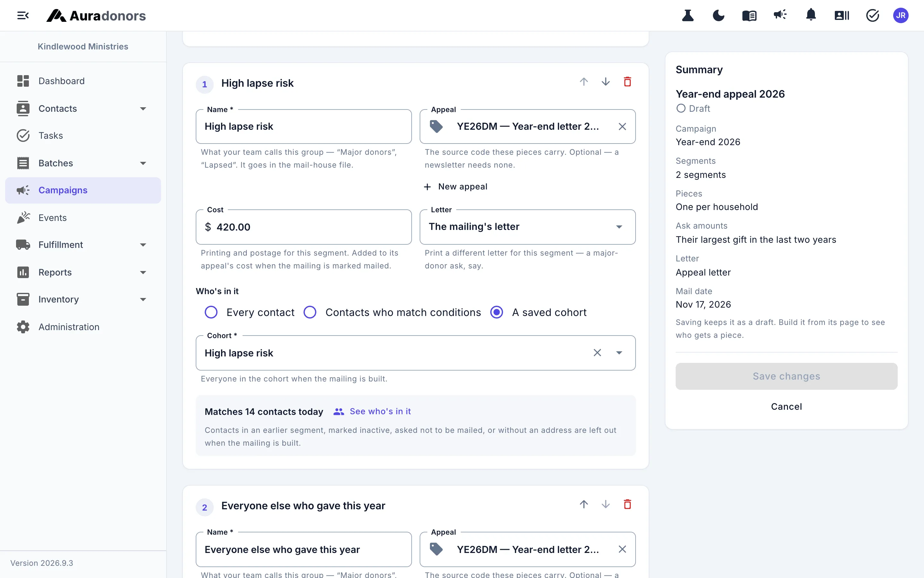Open the tasks checkmark icon in header
Image resolution: width=924 pixels, height=578 pixels.
pyautogui.click(x=872, y=16)
